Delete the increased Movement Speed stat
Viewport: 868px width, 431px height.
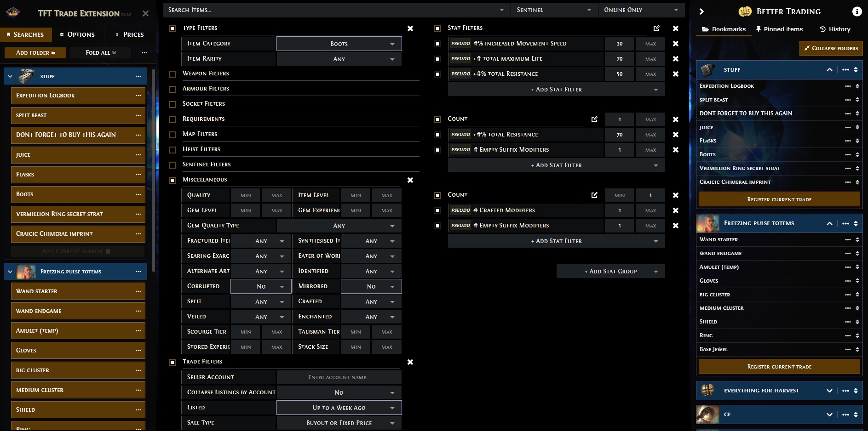676,44
